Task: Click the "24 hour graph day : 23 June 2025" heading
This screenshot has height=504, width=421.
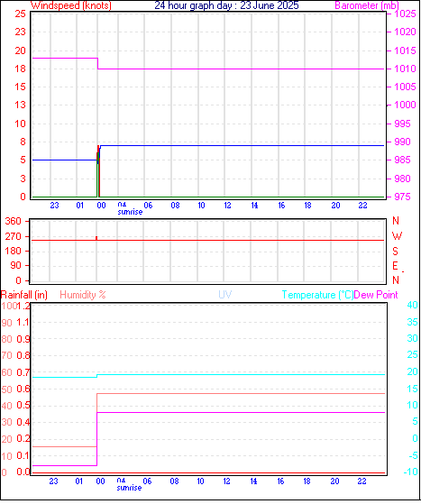Action: coord(226,5)
